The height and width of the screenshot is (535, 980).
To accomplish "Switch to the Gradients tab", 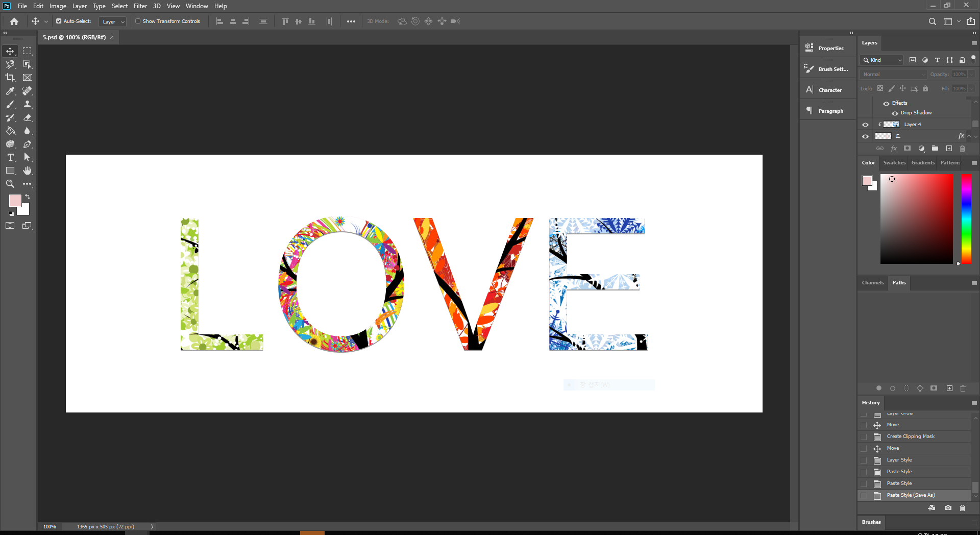I will pos(923,163).
